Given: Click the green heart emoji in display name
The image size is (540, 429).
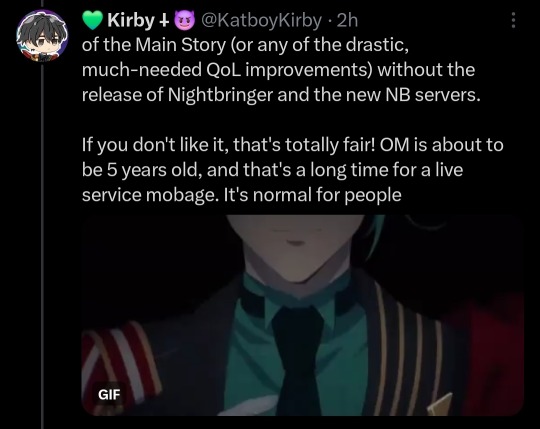Looking at the screenshot, I should tap(93, 20).
